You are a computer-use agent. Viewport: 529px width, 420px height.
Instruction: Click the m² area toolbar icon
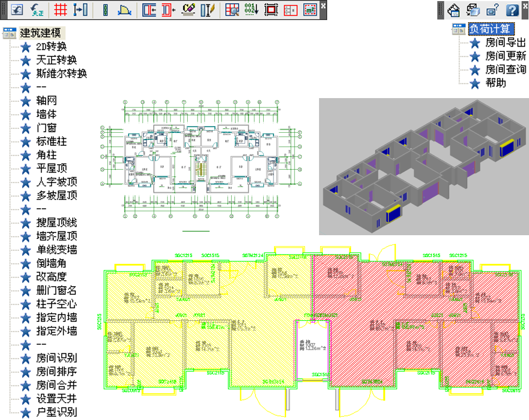click(x=310, y=9)
